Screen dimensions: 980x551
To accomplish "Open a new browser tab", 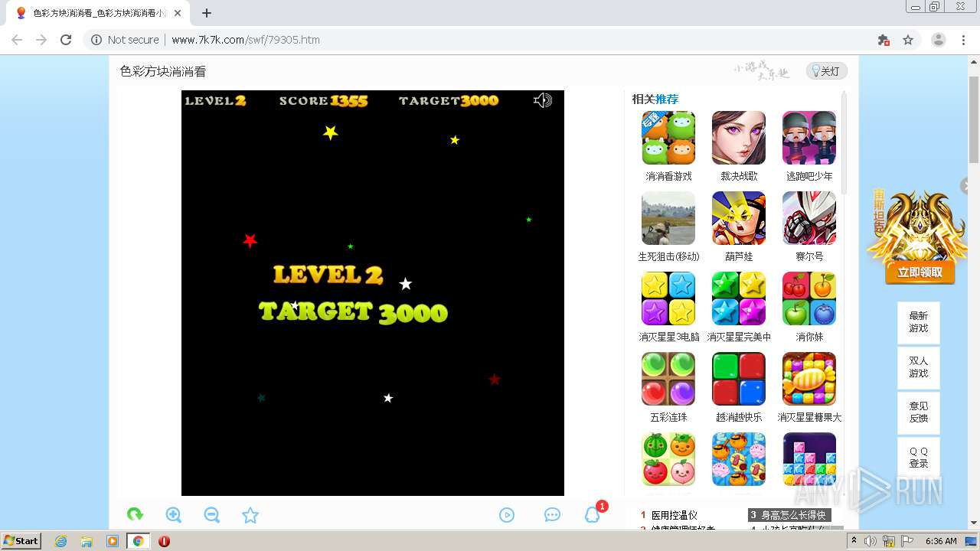I will 207,13.
